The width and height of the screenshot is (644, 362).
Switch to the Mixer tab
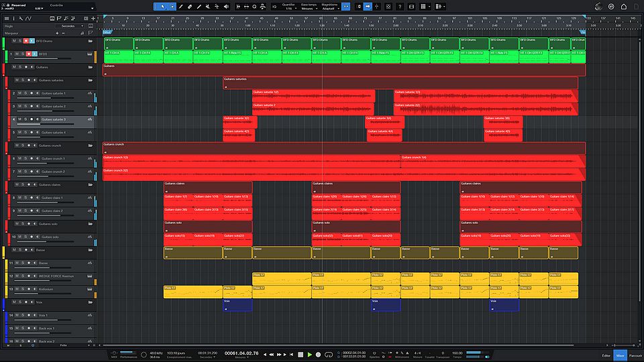(x=621, y=354)
